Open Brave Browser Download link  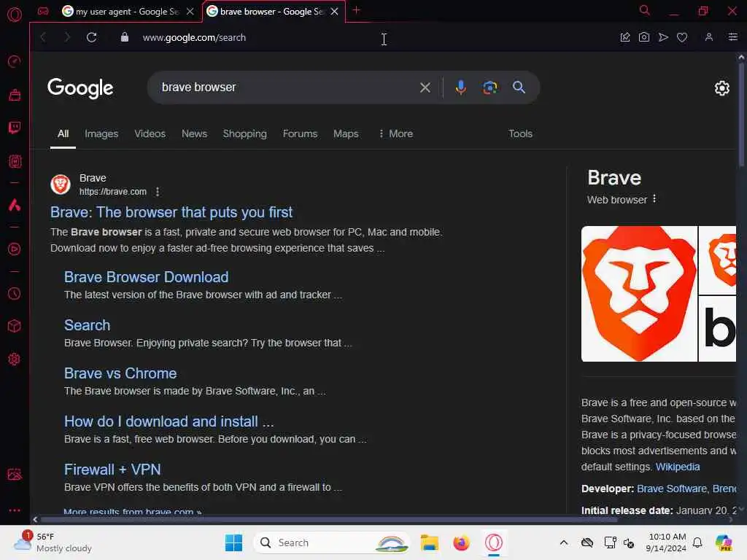point(146,277)
